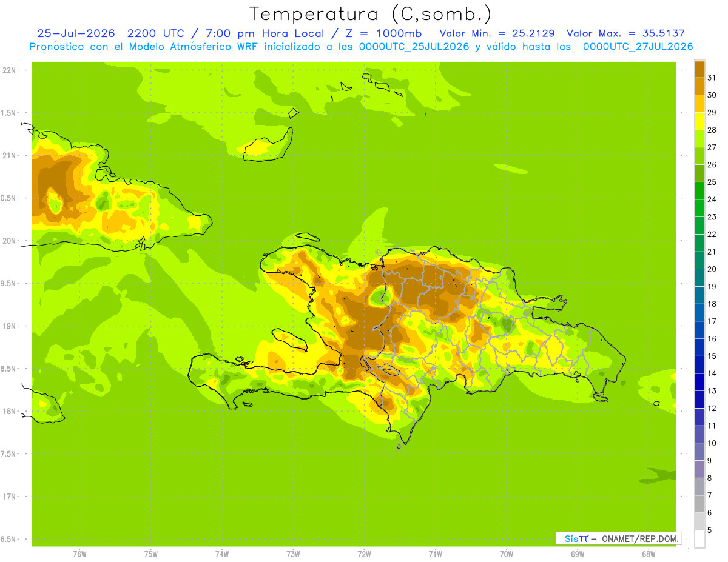Click the dark brown swatch above label 31
The width and height of the screenshot is (728, 562).
699,69
